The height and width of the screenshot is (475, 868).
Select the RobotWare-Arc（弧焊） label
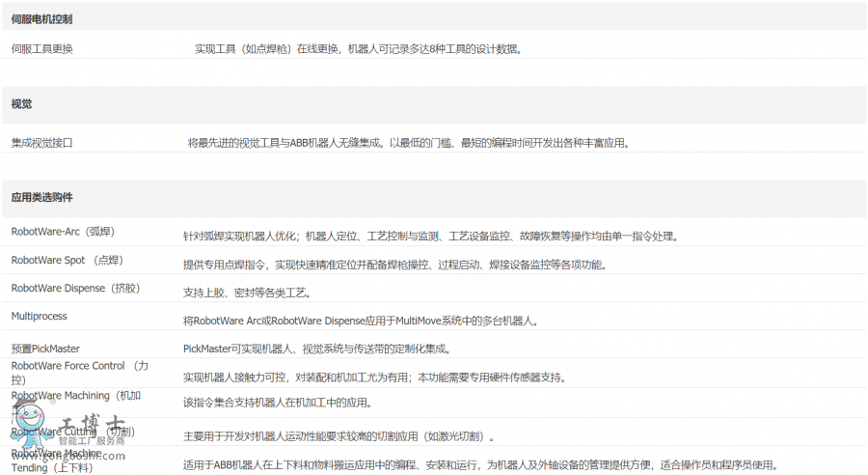pos(63,232)
